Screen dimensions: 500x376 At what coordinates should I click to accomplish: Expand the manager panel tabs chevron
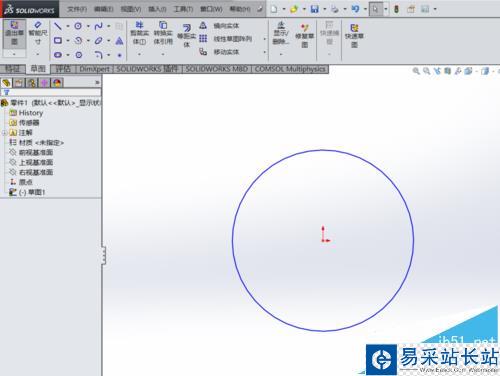97,82
